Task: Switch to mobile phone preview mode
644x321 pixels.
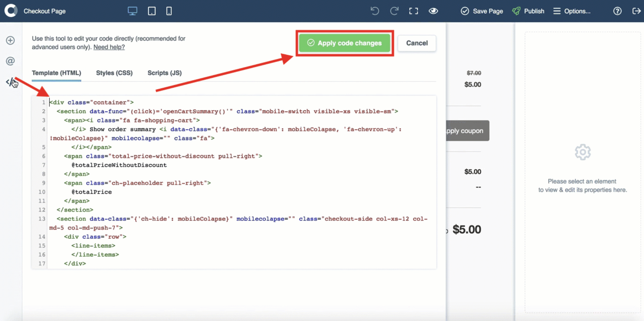Action: [169, 11]
